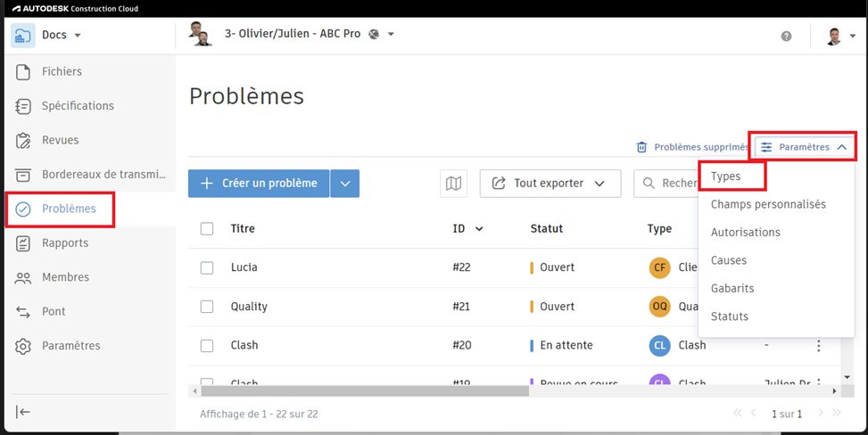Toggle the select-all checkbox beside Titre
Viewport: 868px width, 435px height.
(207, 229)
